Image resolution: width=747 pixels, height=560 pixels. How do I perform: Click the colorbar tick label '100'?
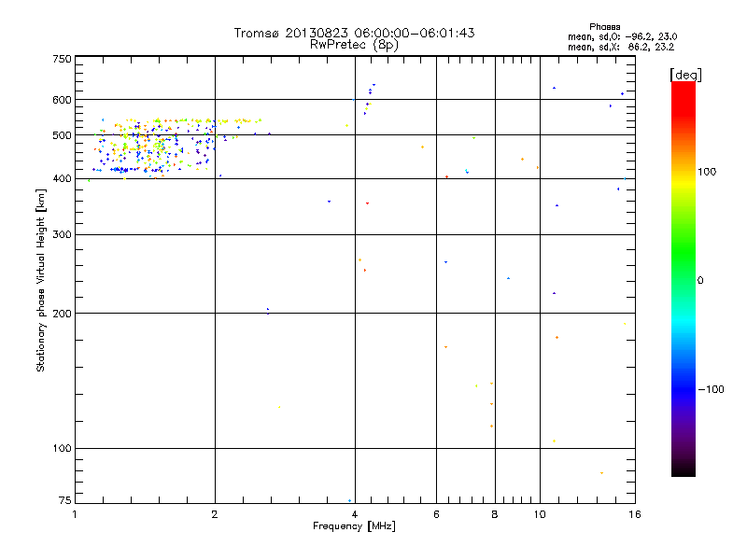click(707, 172)
